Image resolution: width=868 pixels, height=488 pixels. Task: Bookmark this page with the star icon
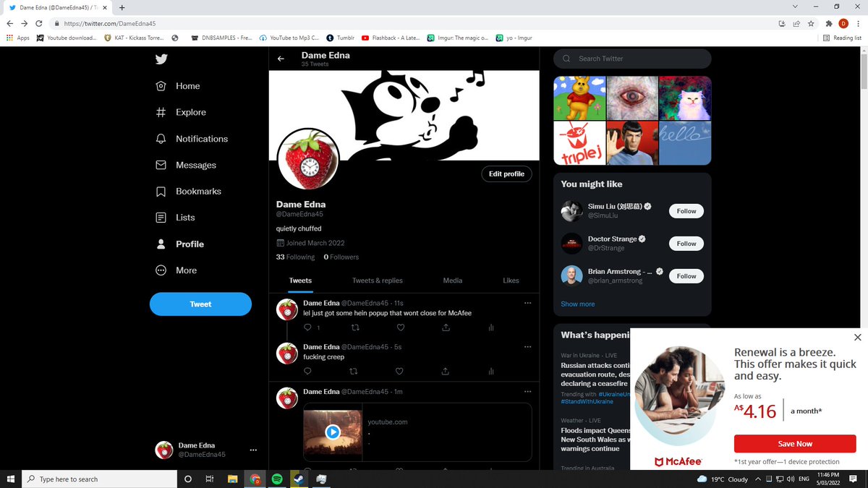(x=812, y=23)
